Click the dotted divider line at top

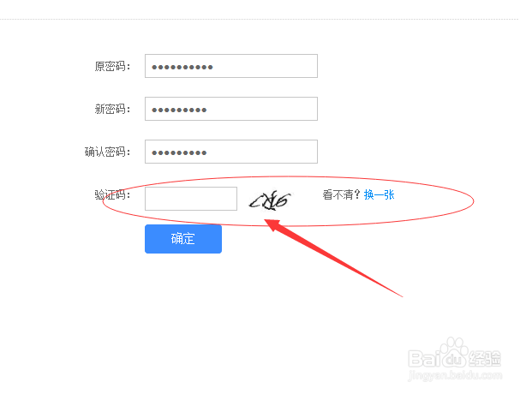[x=260, y=19]
